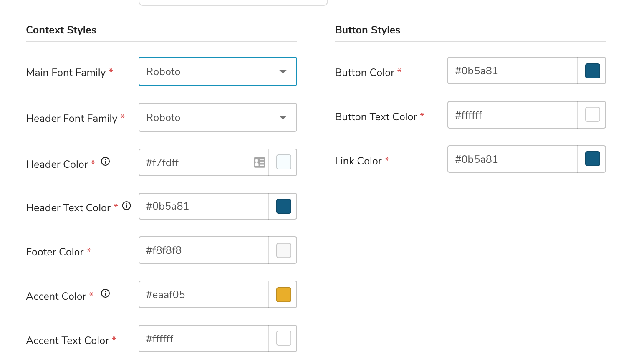Open the yellow Accent Color swatch
This screenshot has height=364, width=621.
(x=284, y=295)
